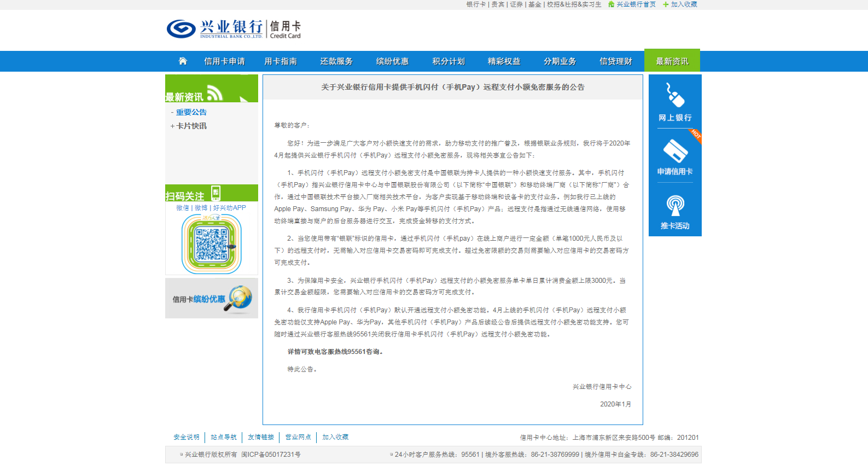Click 加入收藏 in the top bar
Viewport: 868px width, 471px height.
point(684,4)
